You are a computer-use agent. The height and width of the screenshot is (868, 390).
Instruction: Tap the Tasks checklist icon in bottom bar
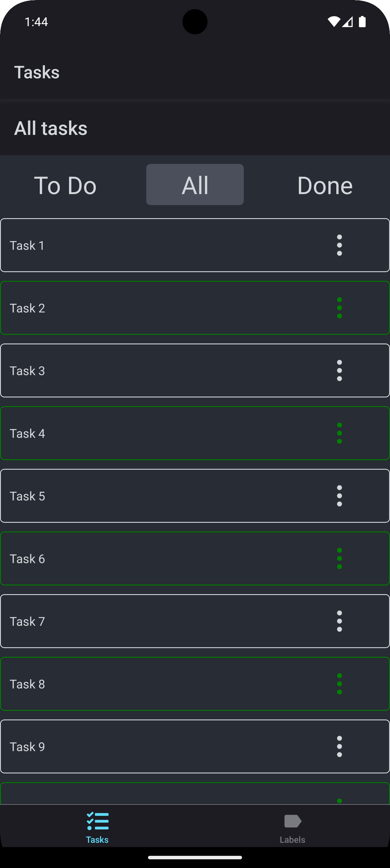click(98, 821)
